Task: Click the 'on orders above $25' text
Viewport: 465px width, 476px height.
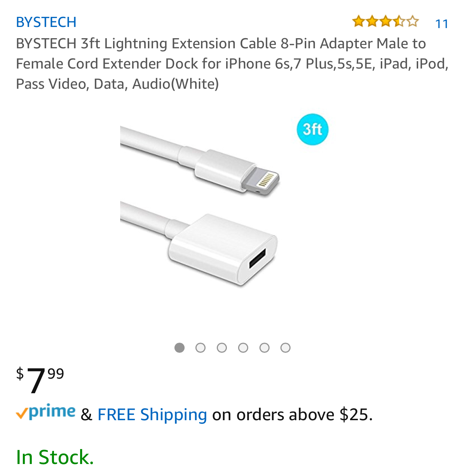Action: 292,415
